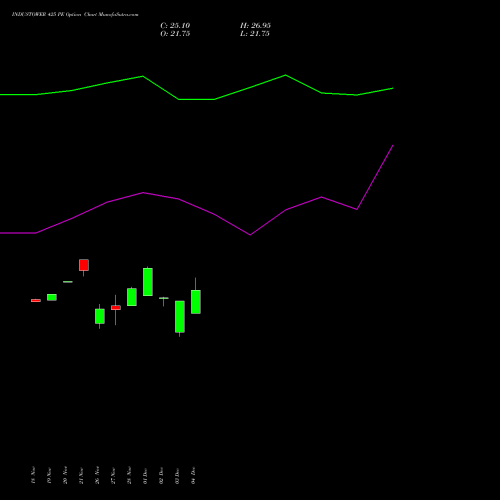Click the 04 Dec date label
Screen dimensions: 500x500
pos(193,475)
